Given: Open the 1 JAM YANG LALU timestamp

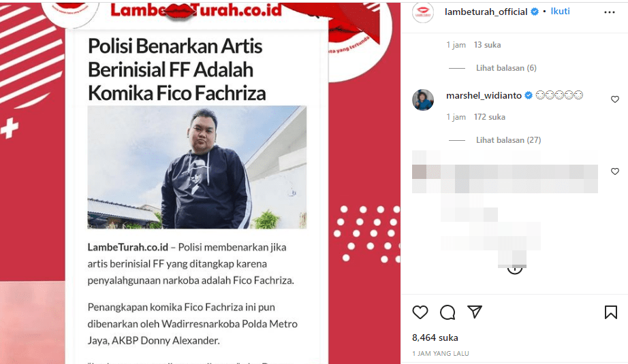Looking at the screenshot, I should tap(441, 354).
